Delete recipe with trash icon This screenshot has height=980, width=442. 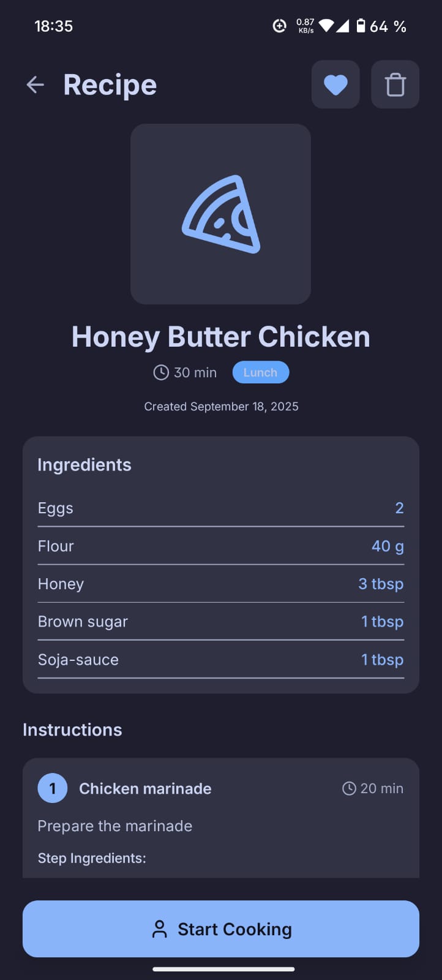pyautogui.click(x=395, y=85)
